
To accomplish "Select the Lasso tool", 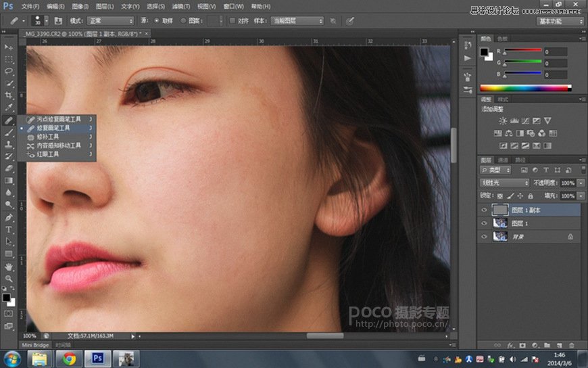I will [x=9, y=71].
